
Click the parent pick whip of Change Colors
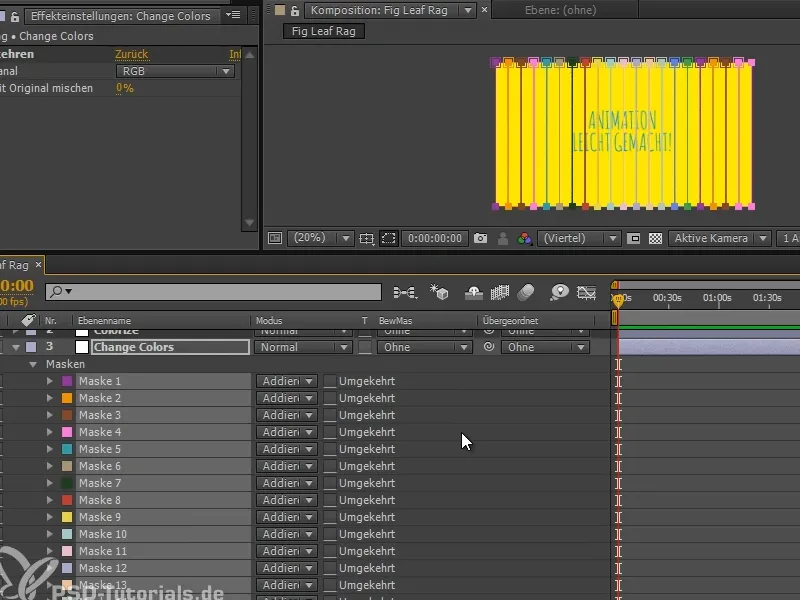click(x=489, y=347)
